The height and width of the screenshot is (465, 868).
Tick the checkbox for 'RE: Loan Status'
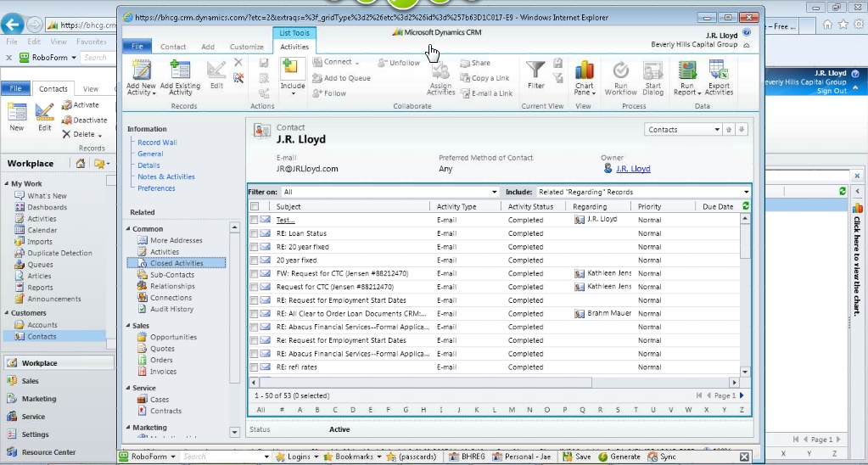point(255,233)
